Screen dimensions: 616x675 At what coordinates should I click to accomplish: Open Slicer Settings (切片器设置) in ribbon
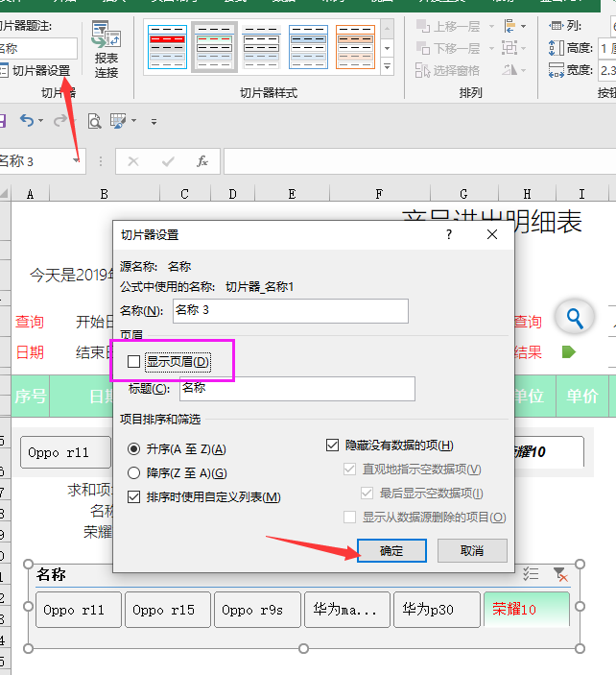coord(36,71)
